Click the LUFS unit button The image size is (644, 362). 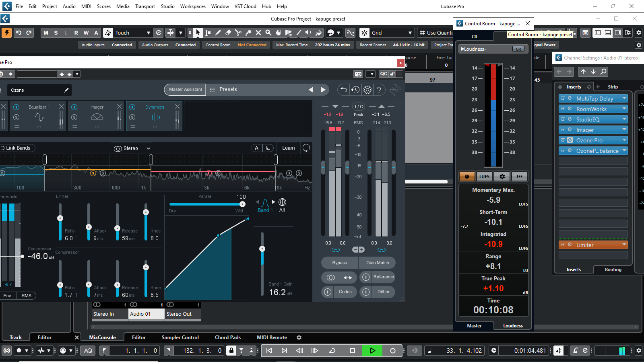(484, 176)
